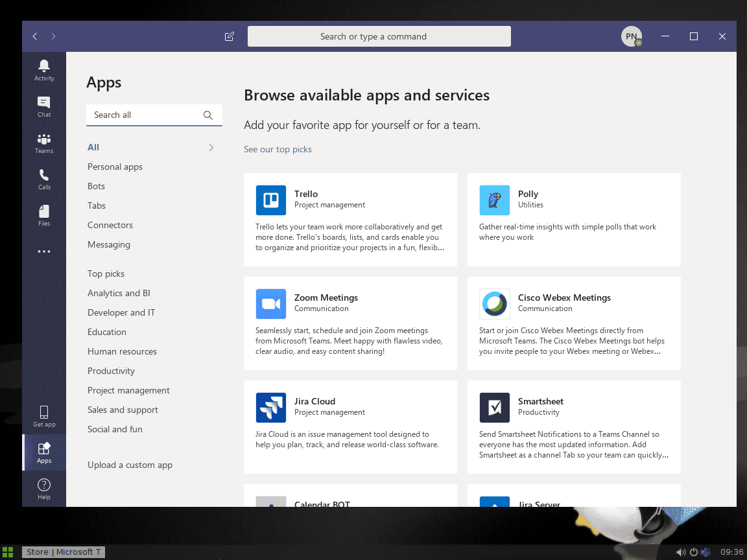Click the Search all apps field
The image size is (747, 560).
149,115
